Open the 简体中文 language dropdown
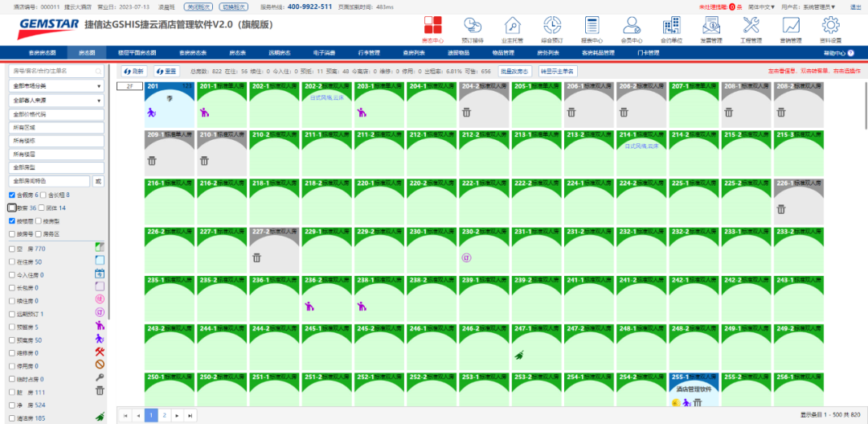 coord(760,6)
